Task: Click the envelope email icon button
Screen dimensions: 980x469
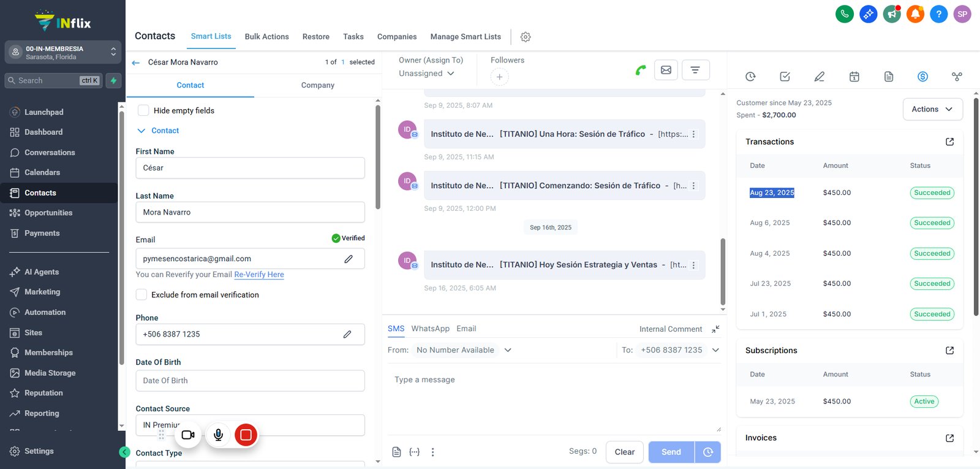Action: pyautogui.click(x=666, y=70)
